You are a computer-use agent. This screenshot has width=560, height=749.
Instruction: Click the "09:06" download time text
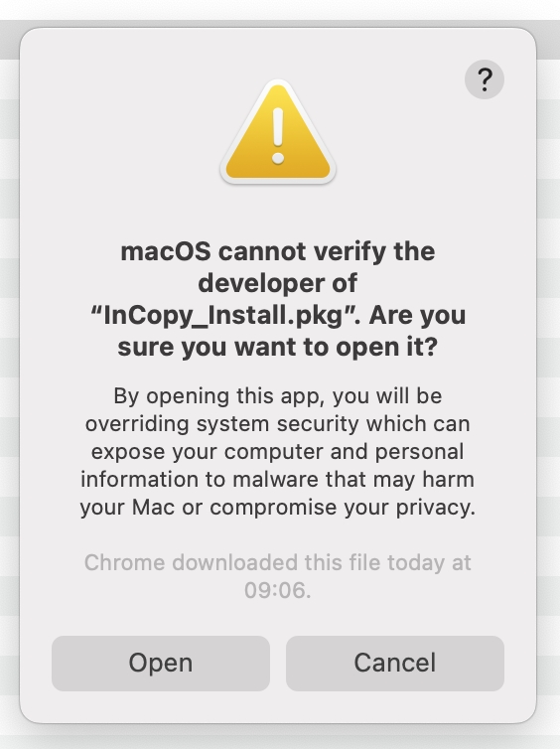274,590
